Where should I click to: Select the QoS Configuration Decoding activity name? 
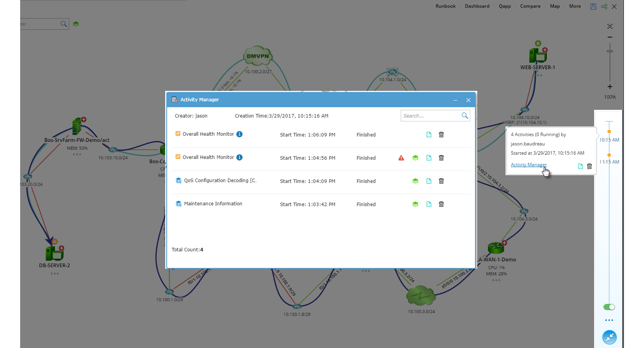click(x=220, y=180)
